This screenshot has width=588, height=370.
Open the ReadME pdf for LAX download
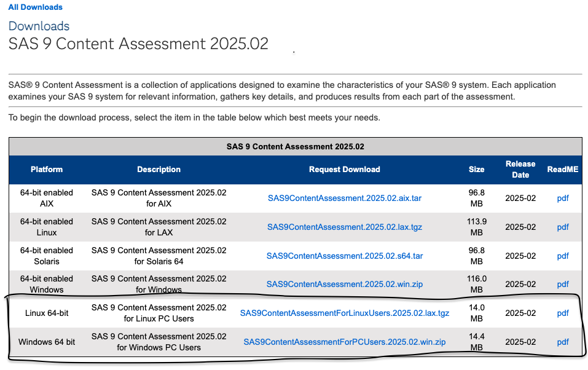coord(562,227)
